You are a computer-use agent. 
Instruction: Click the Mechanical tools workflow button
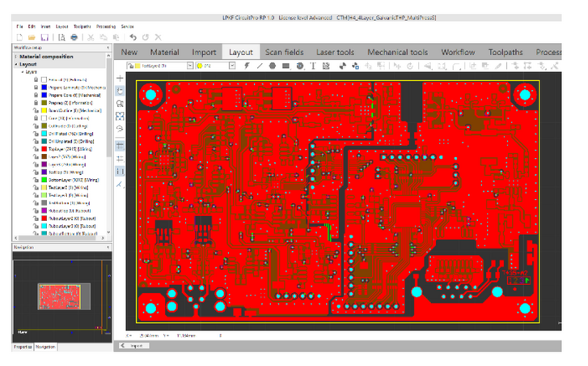[397, 53]
